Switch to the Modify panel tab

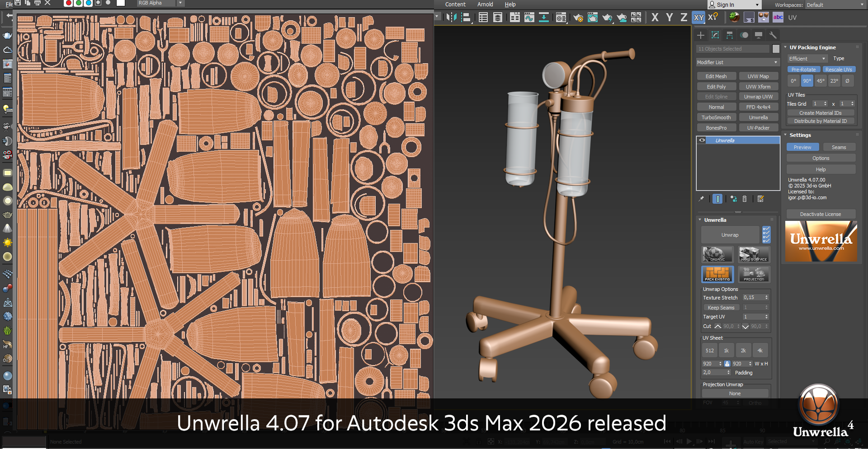(x=715, y=35)
